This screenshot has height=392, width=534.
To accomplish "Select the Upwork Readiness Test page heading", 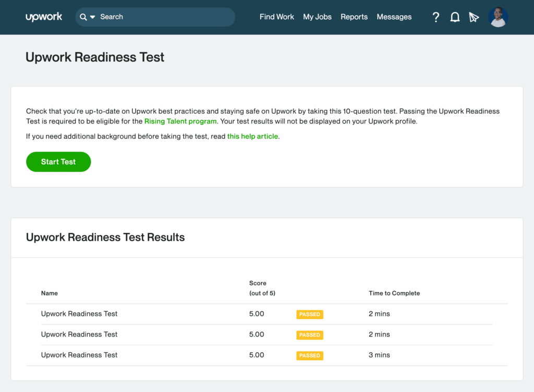I will click(x=95, y=57).
